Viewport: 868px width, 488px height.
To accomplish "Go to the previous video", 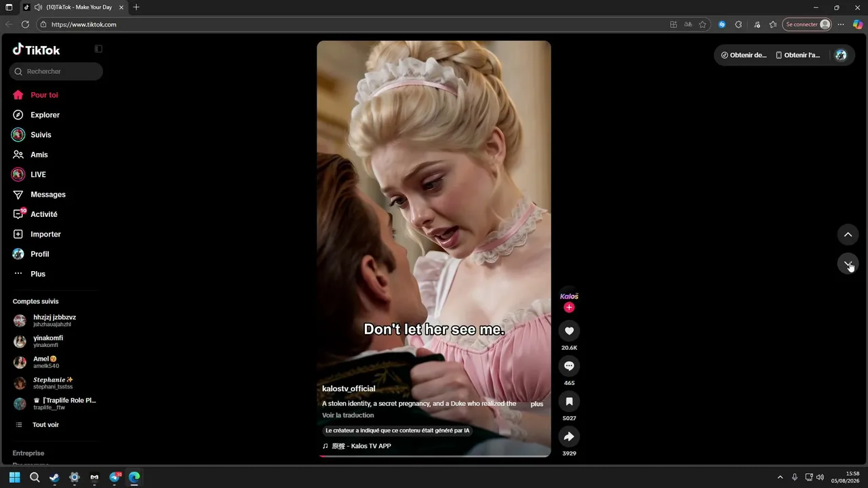I will (x=848, y=235).
